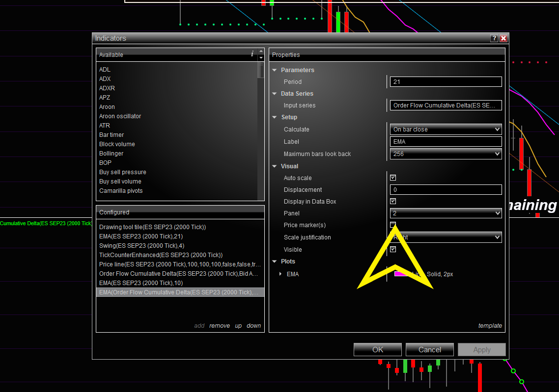Click the info icon in Available header
The height and width of the screenshot is (392, 559).
(252, 54)
